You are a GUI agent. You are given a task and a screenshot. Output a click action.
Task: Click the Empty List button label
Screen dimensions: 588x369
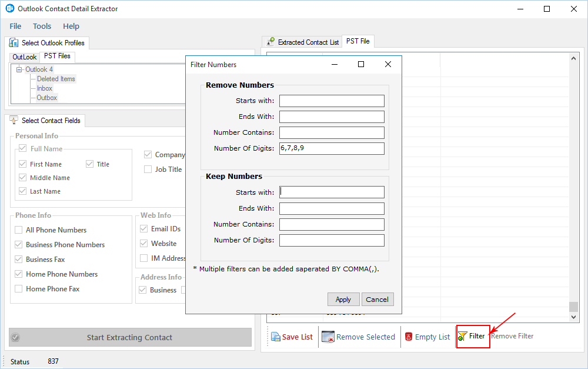(x=432, y=337)
